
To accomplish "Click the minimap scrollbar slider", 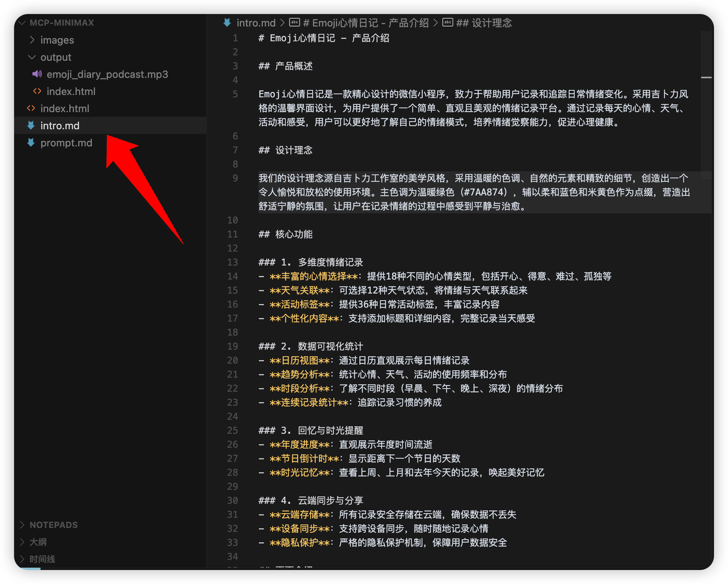I will 706,105.
